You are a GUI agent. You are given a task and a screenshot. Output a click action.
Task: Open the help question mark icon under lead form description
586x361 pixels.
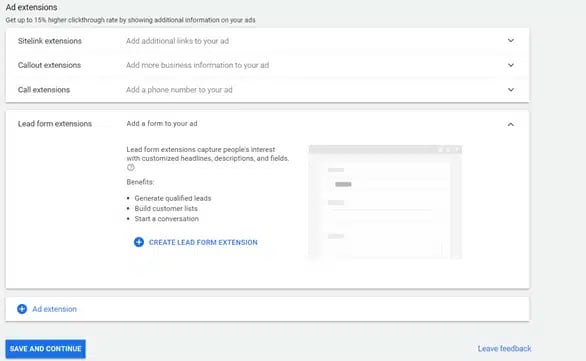(x=130, y=167)
